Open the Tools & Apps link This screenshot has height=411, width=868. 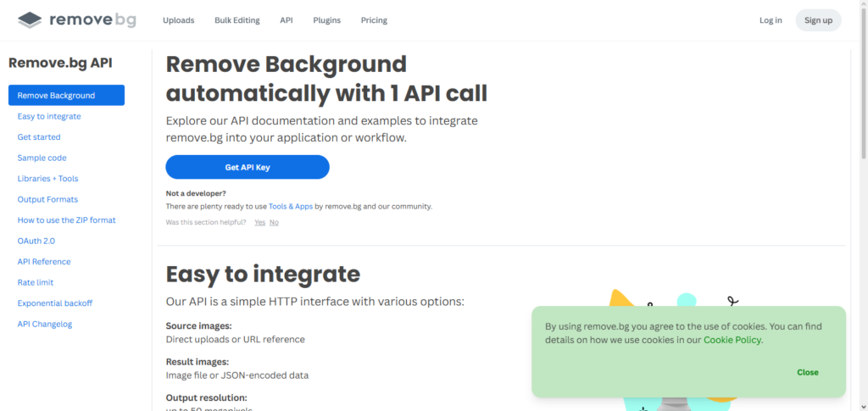pos(291,206)
